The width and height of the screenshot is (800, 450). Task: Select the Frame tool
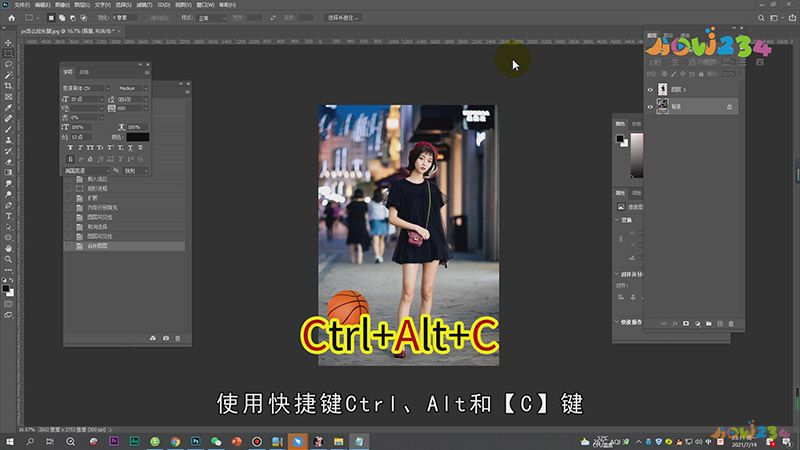click(x=8, y=96)
